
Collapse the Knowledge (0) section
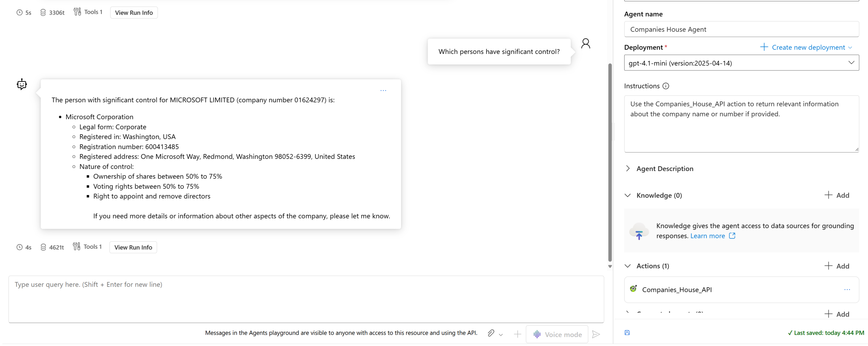628,195
